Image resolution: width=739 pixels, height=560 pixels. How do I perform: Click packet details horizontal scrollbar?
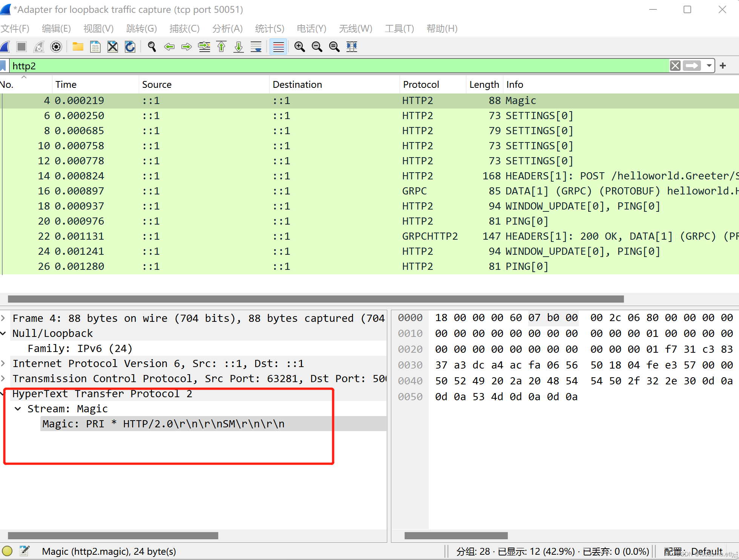[x=113, y=536]
